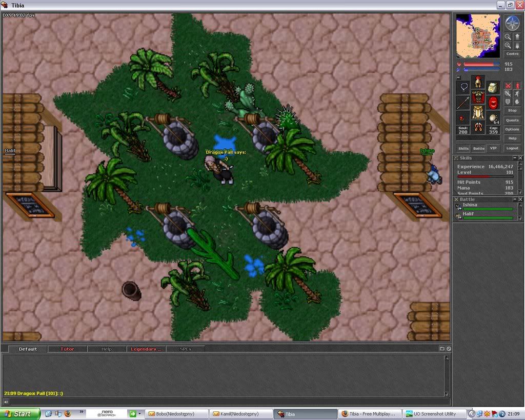Enable full attack mode
Viewport: 525px width, 420px height.
[508, 86]
